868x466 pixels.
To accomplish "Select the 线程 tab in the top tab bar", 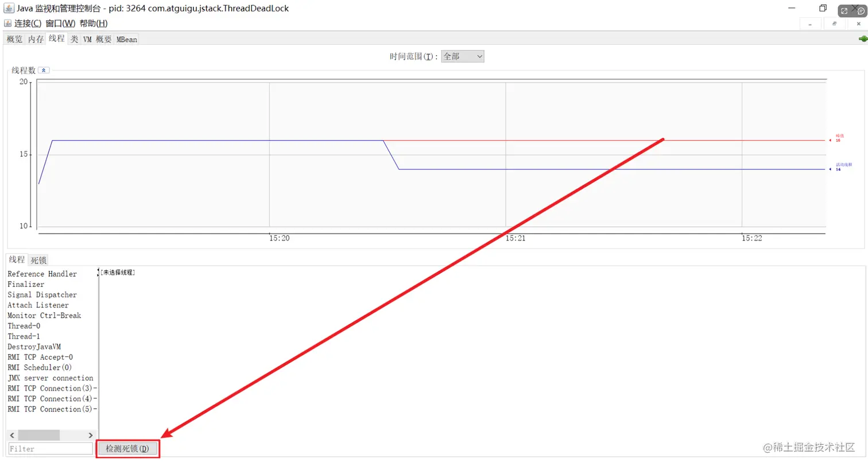I will click(x=56, y=38).
